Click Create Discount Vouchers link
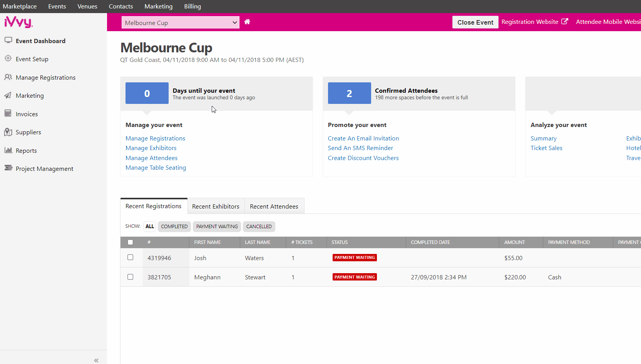The image size is (641, 364). point(363,158)
